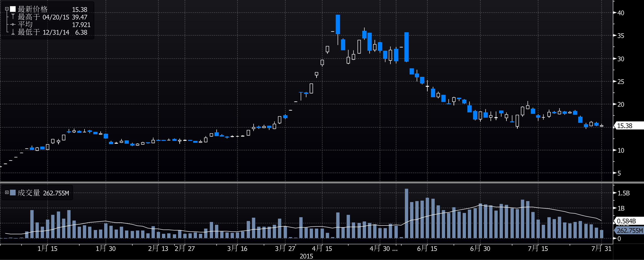This screenshot has height=260, width=644.
Task: Expand the 成交量 volume legend box
Action: coord(7,192)
